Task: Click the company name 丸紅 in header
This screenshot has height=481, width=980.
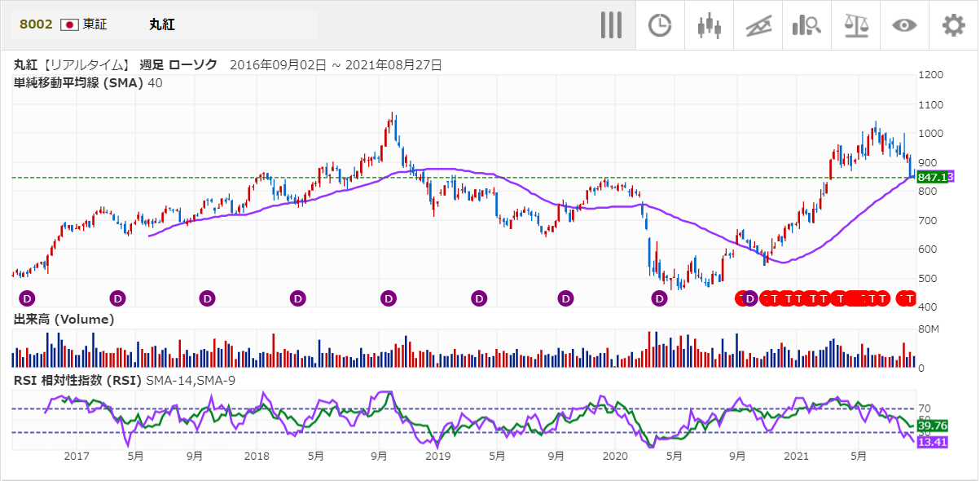Action: pos(161,24)
